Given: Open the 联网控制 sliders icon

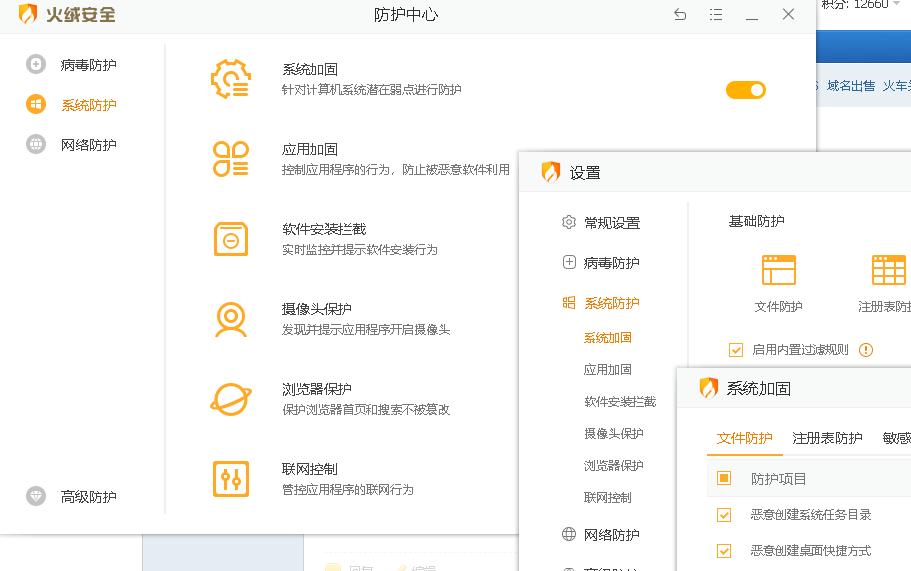Looking at the screenshot, I should click(231, 479).
